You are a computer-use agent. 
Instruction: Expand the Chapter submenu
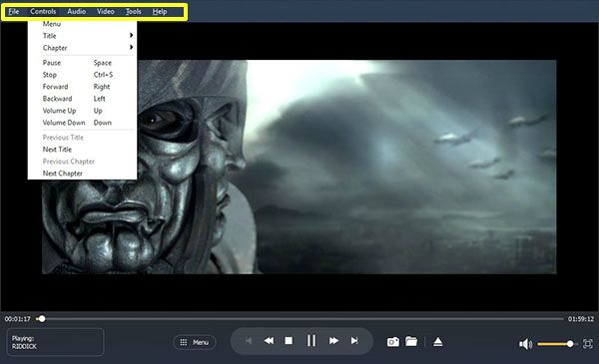pyautogui.click(x=82, y=48)
